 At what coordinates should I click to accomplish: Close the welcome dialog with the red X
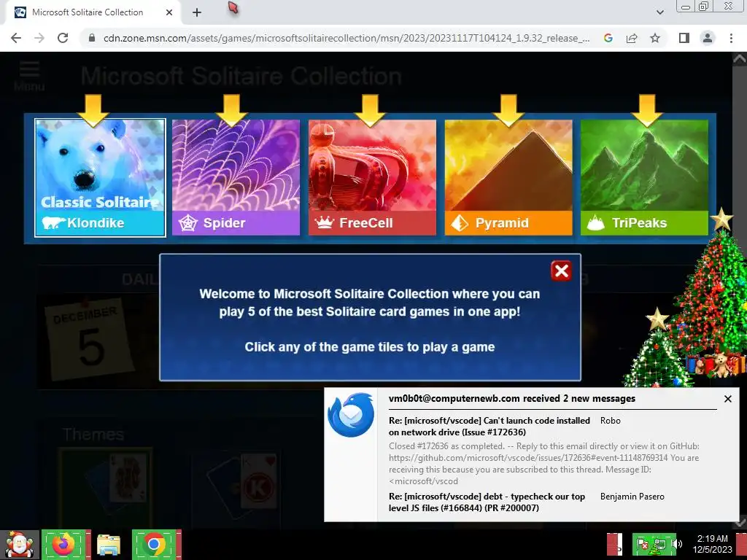pyautogui.click(x=561, y=271)
